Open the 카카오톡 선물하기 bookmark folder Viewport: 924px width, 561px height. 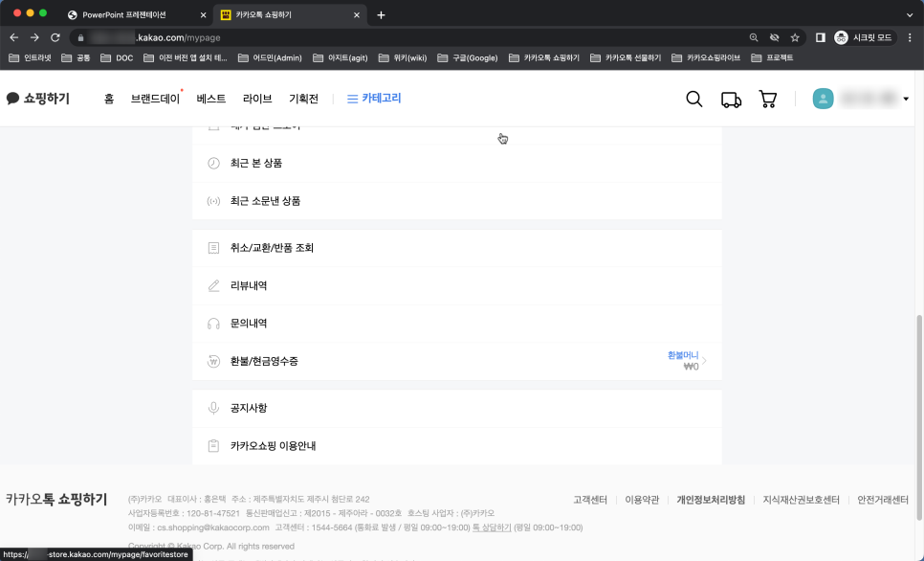click(626, 57)
